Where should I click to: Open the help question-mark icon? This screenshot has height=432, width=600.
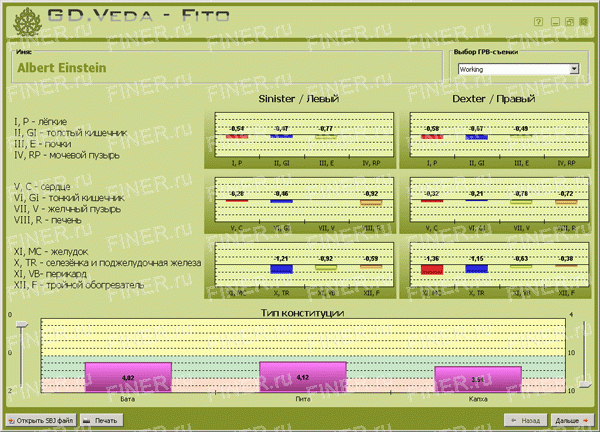[x=538, y=22]
